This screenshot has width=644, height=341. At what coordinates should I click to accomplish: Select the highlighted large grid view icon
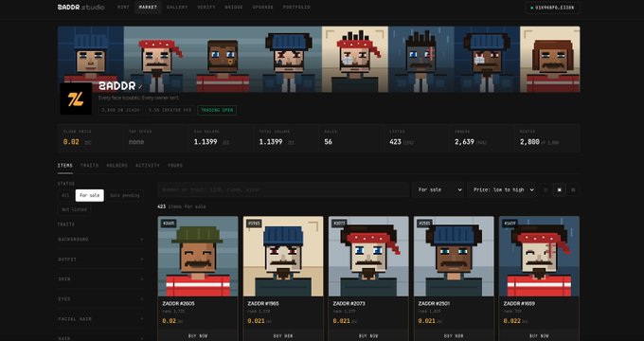[560, 189]
